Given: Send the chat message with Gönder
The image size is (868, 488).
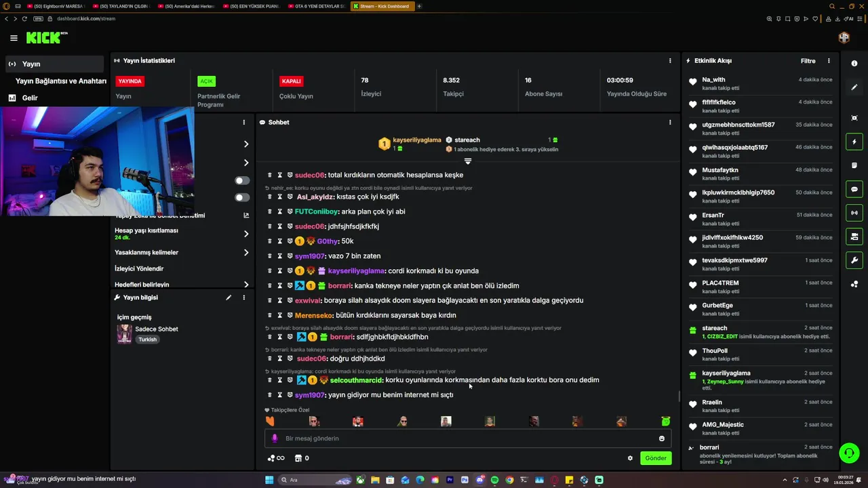Looking at the screenshot, I should 656,458.
